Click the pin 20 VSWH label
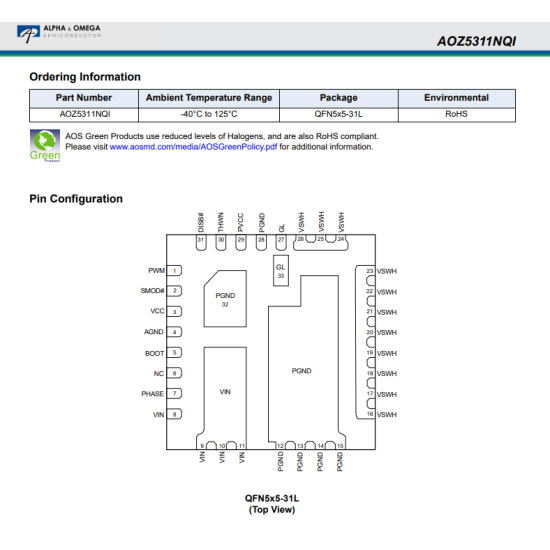 [387, 333]
